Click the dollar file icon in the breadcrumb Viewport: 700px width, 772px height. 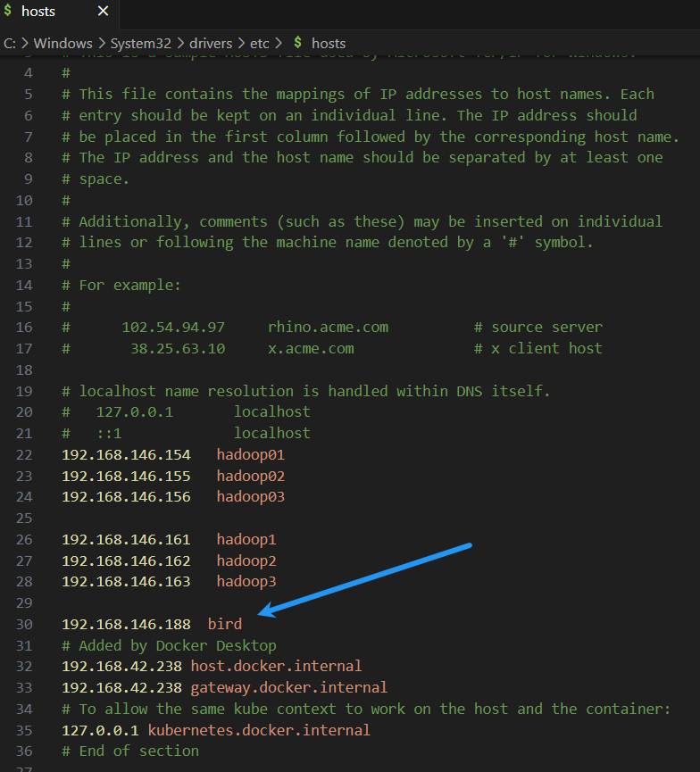[x=297, y=42]
